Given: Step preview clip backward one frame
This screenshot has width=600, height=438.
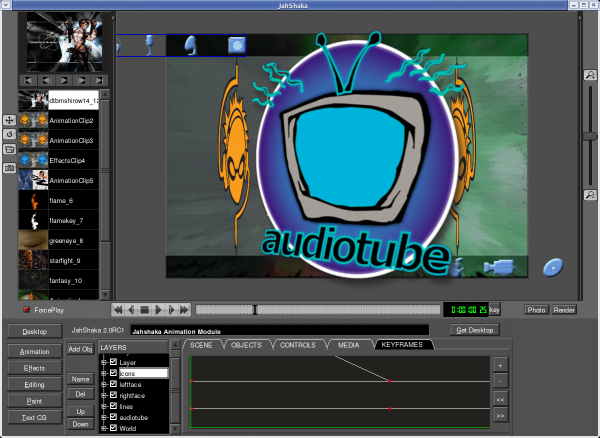Looking at the screenshot, I should click(x=46, y=80).
